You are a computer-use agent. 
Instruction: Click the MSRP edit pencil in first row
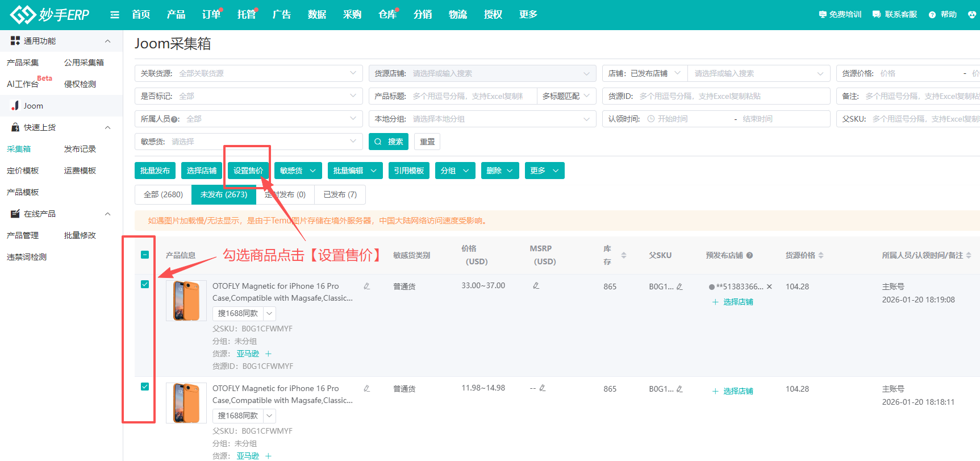pos(536,285)
